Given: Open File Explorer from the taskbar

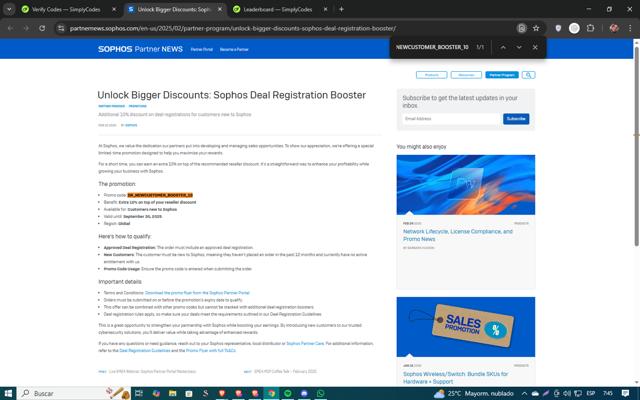Looking at the screenshot, I should [x=173, y=393].
